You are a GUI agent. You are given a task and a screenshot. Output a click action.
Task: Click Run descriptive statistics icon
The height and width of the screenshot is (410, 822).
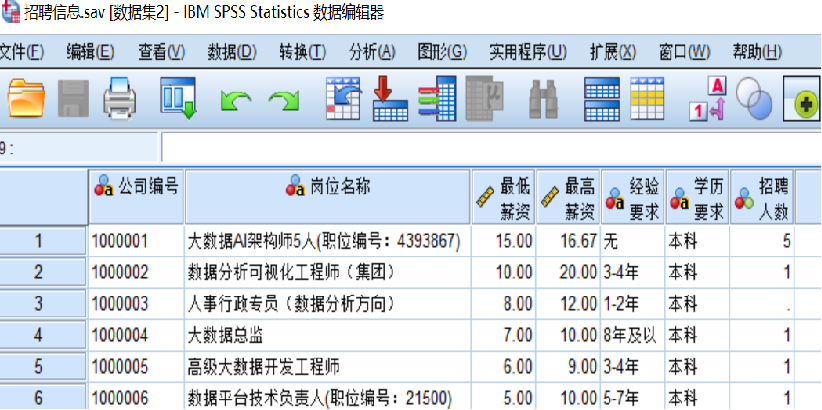pyautogui.click(x=485, y=98)
